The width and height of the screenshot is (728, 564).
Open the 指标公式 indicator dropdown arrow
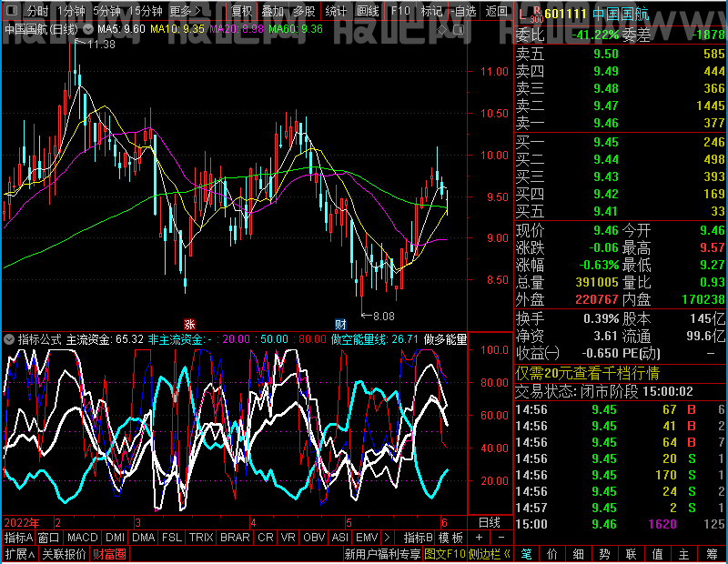point(9,339)
